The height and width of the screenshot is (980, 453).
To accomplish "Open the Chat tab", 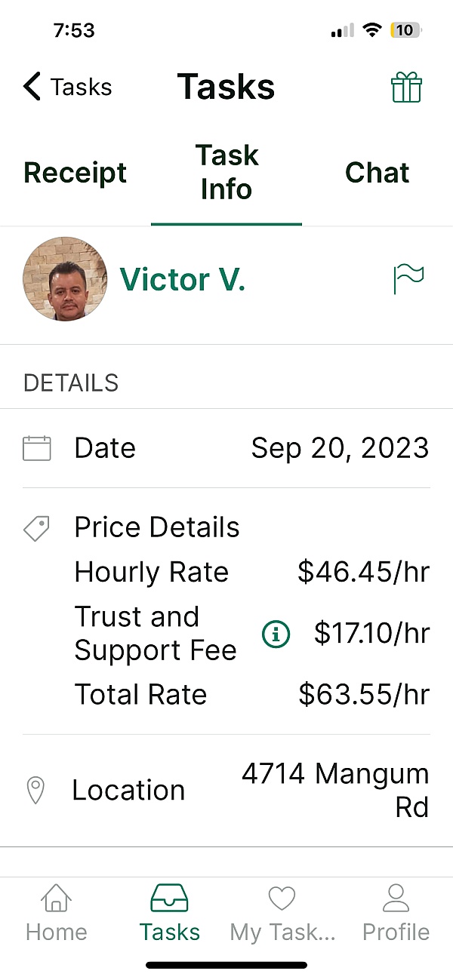I will tap(377, 173).
